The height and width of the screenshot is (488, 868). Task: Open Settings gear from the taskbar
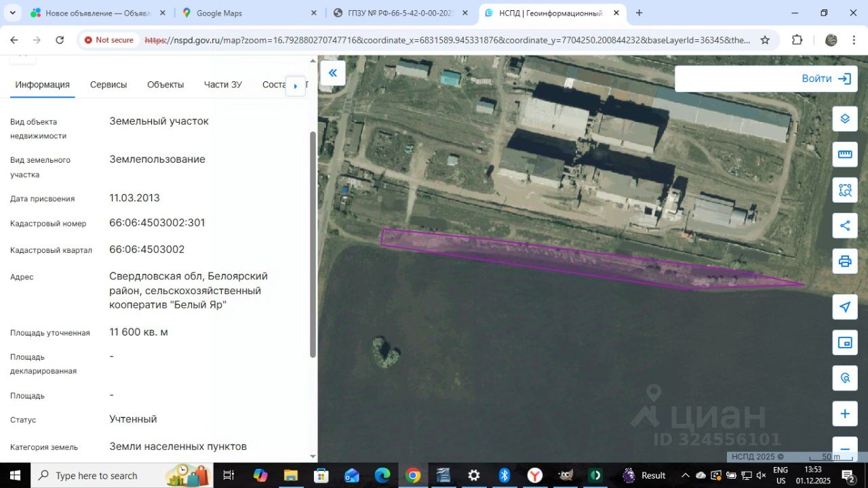tap(474, 475)
